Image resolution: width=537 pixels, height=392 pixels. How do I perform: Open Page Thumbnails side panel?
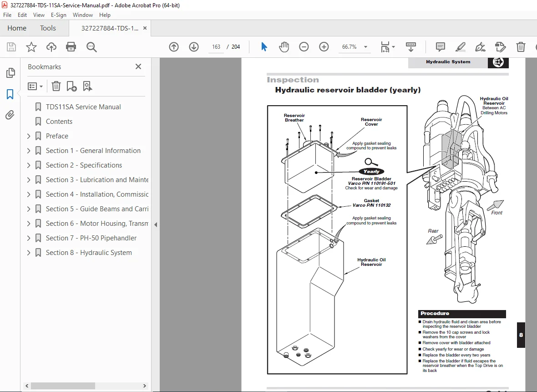pos(10,73)
